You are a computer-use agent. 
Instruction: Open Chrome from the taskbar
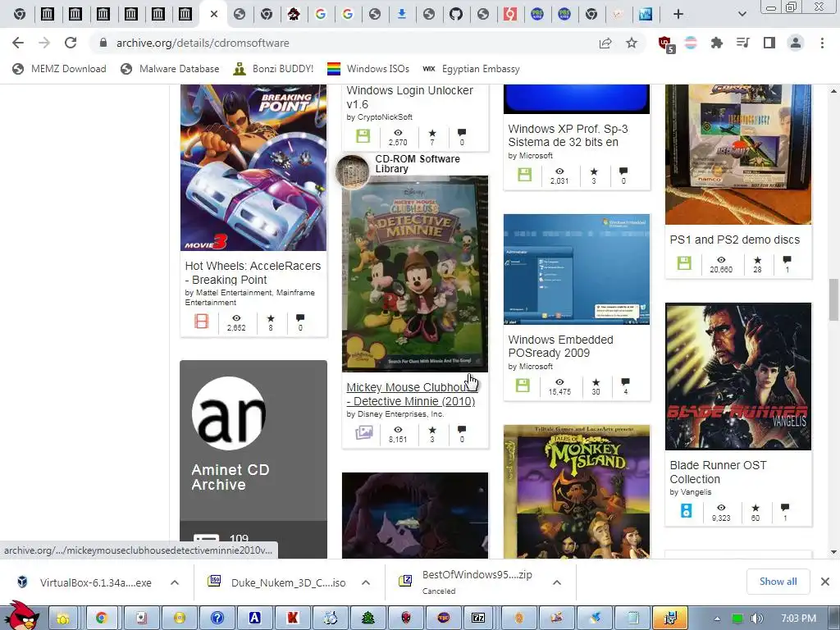101,619
